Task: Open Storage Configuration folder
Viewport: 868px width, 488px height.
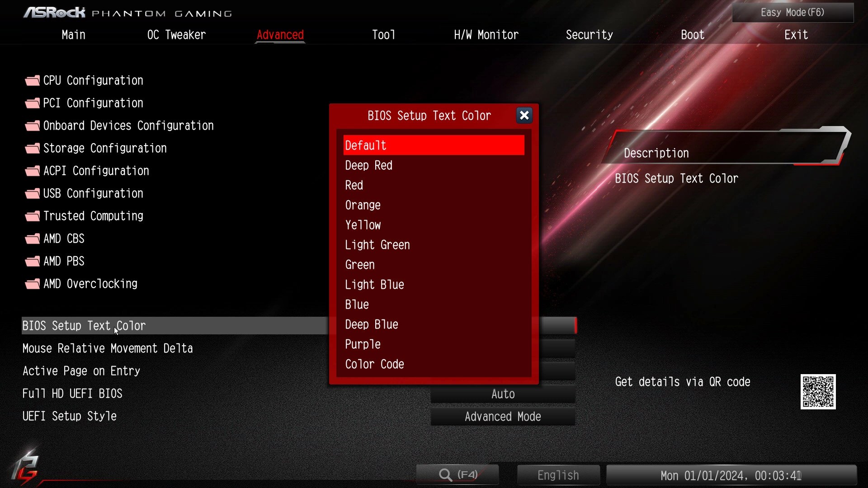Action: [x=104, y=148]
